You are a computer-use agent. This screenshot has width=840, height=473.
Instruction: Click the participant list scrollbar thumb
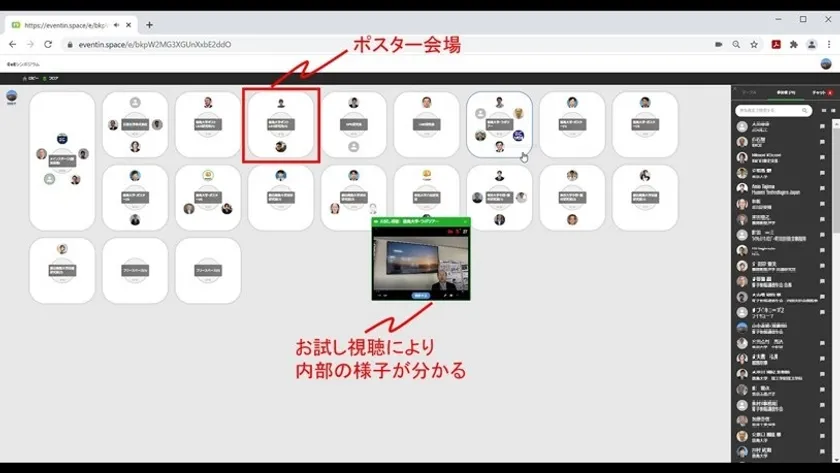click(x=835, y=182)
